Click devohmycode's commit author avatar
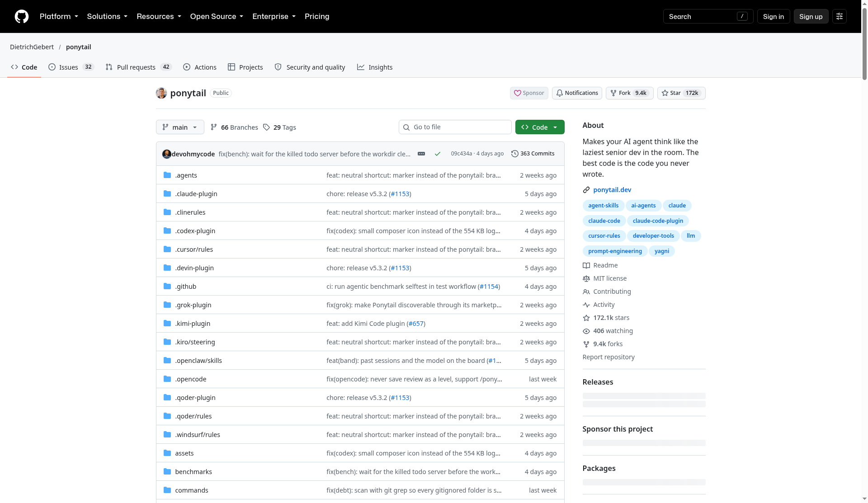 [x=166, y=154]
